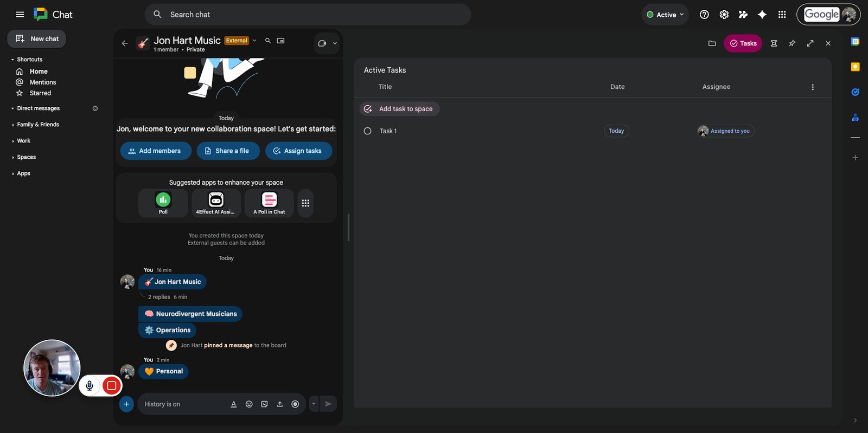
Task: Open the send options dropdown arrow
Action: coord(314,404)
